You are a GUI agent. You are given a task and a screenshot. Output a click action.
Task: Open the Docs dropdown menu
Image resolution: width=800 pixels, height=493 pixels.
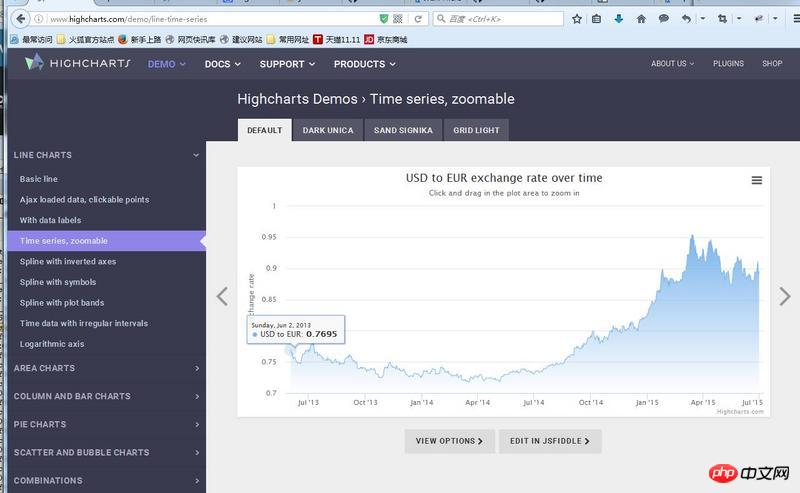pos(223,64)
